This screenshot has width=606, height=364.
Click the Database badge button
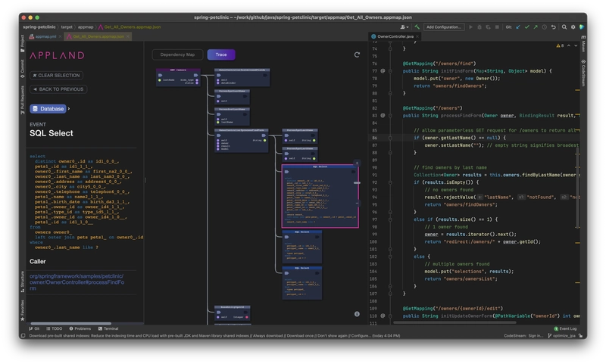click(x=48, y=109)
